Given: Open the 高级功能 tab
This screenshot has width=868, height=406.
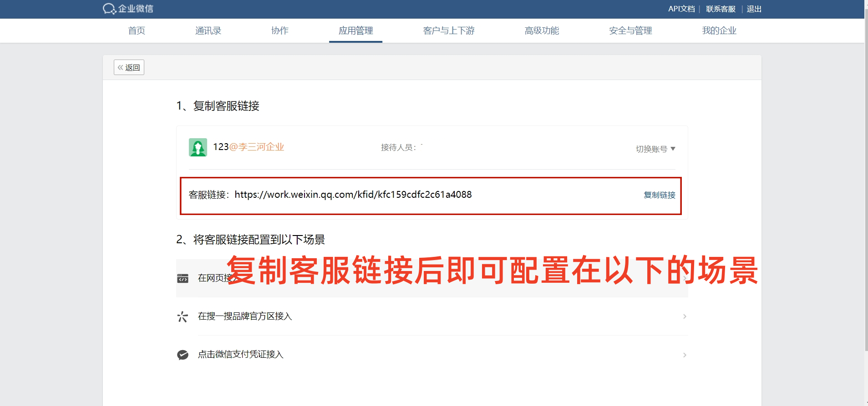Looking at the screenshot, I should point(542,30).
